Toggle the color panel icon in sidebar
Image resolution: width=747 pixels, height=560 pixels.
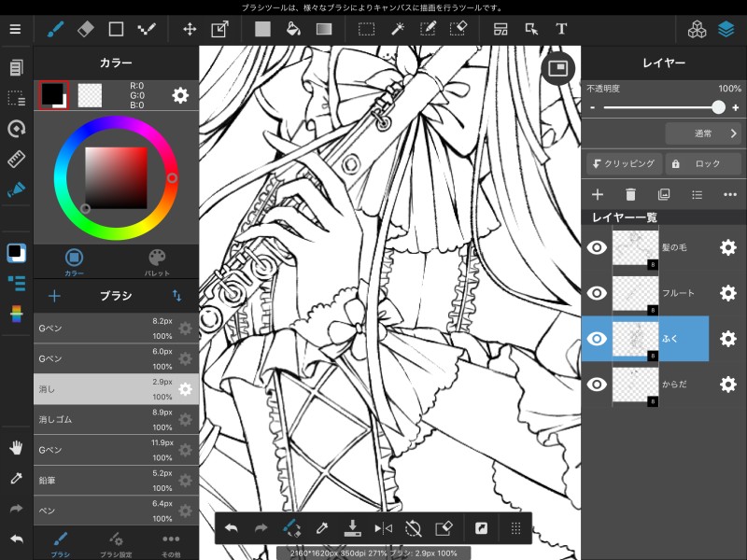(16, 252)
